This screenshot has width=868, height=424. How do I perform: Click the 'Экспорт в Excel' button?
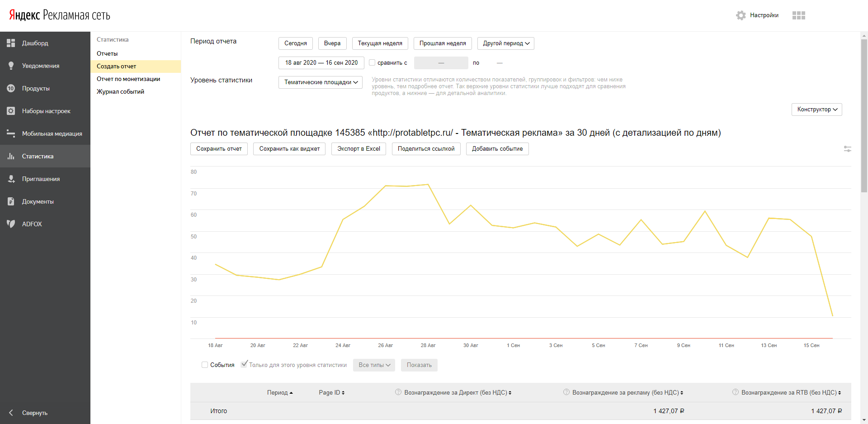(359, 149)
